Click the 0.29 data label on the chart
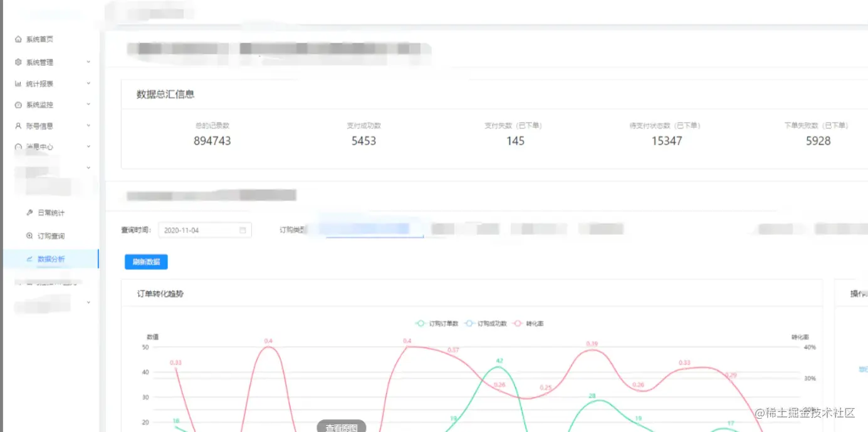The image size is (868, 432). [x=731, y=375]
